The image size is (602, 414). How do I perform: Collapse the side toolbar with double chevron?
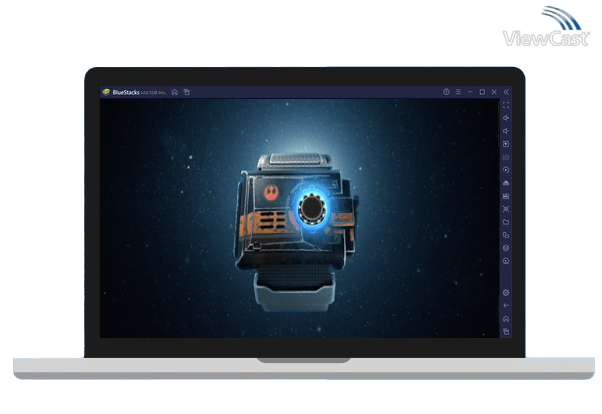(x=506, y=92)
